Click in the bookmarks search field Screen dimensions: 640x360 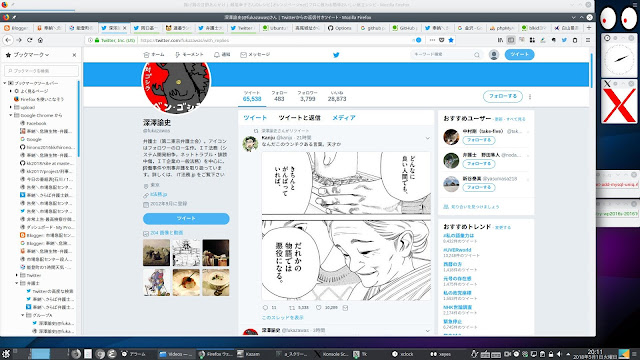click(x=41, y=71)
